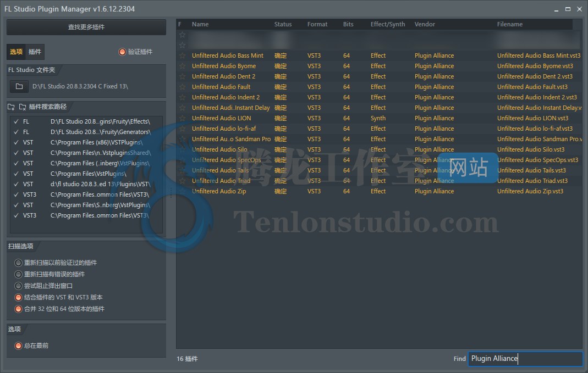Minimize the Plugin Manager window
The height and width of the screenshot is (373, 588).
[556, 9]
